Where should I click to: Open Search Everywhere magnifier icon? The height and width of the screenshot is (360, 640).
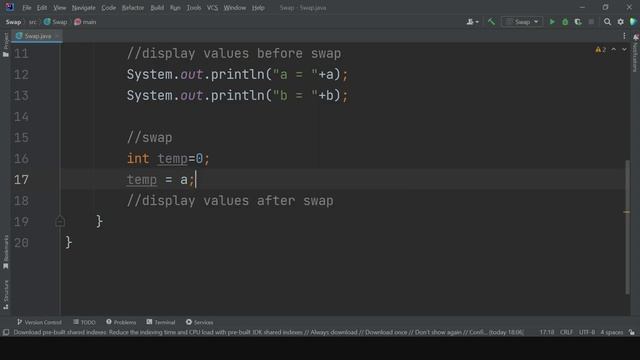607,22
